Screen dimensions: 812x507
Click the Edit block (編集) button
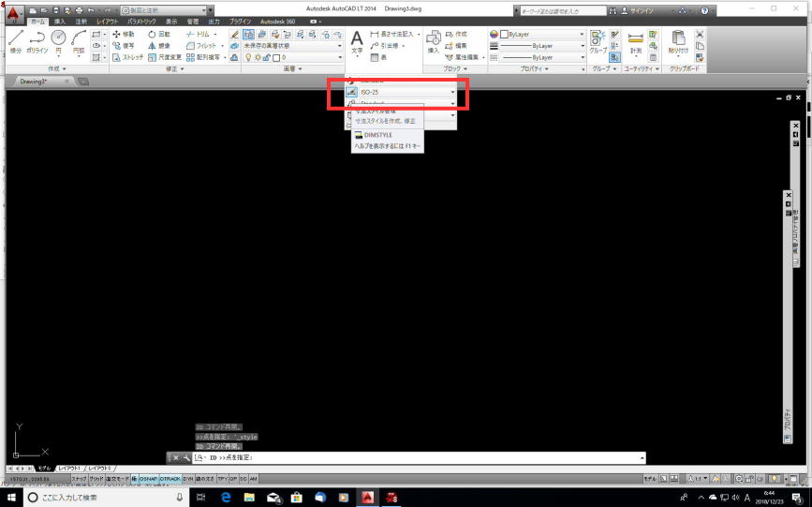point(456,46)
